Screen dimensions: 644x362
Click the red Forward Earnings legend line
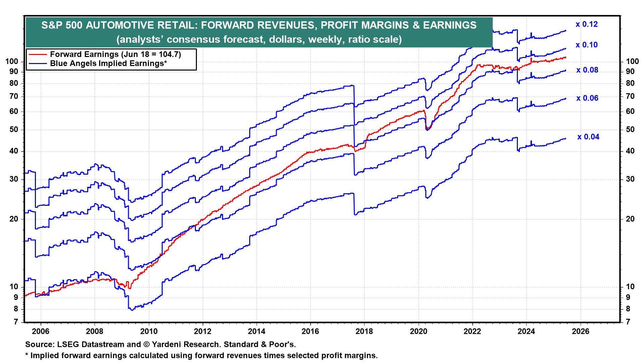pyautogui.click(x=38, y=54)
